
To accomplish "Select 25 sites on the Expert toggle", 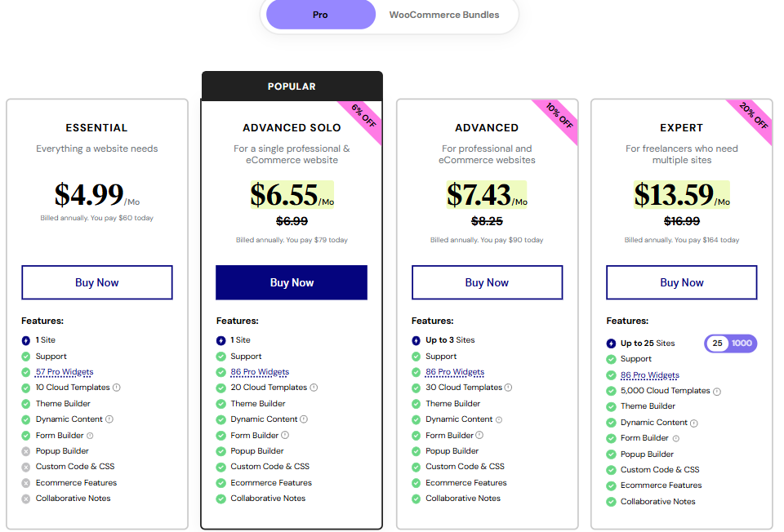I will click(717, 344).
